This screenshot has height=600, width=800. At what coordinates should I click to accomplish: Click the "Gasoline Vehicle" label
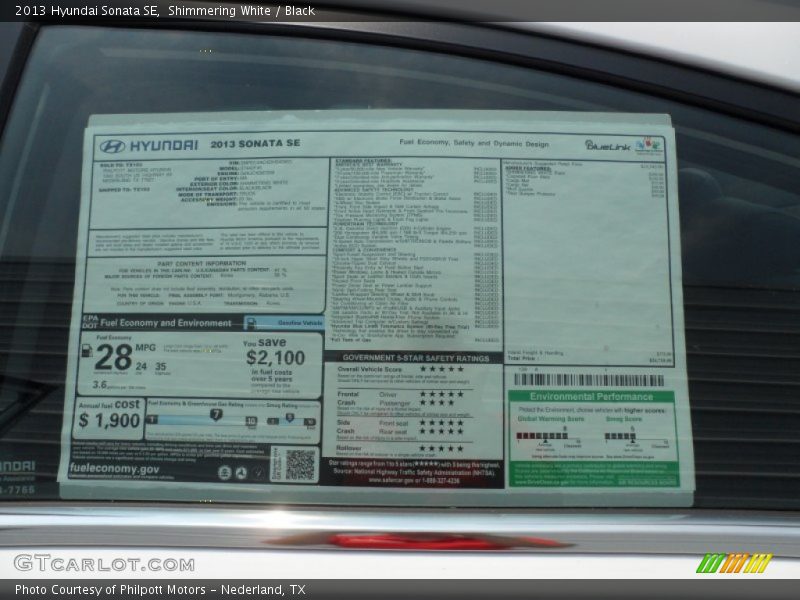(x=300, y=322)
